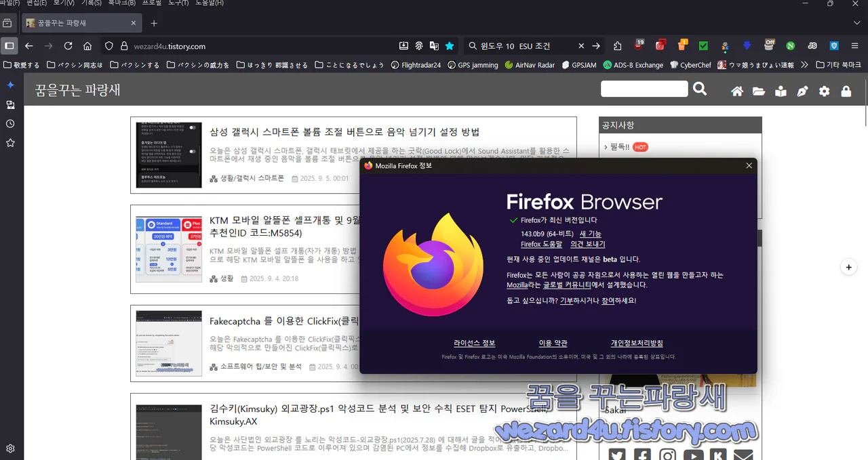
Task: Expand more bookmarks chevron
Action: click(x=804, y=65)
